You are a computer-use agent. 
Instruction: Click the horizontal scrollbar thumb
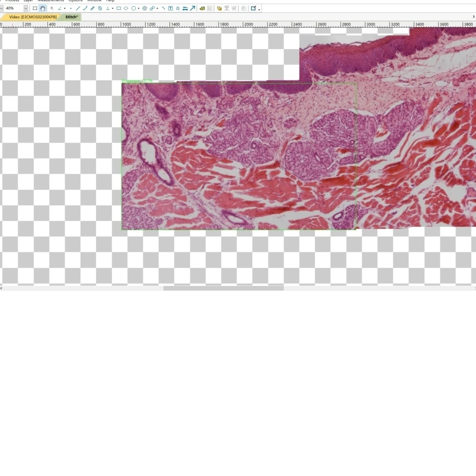(x=223, y=288)
